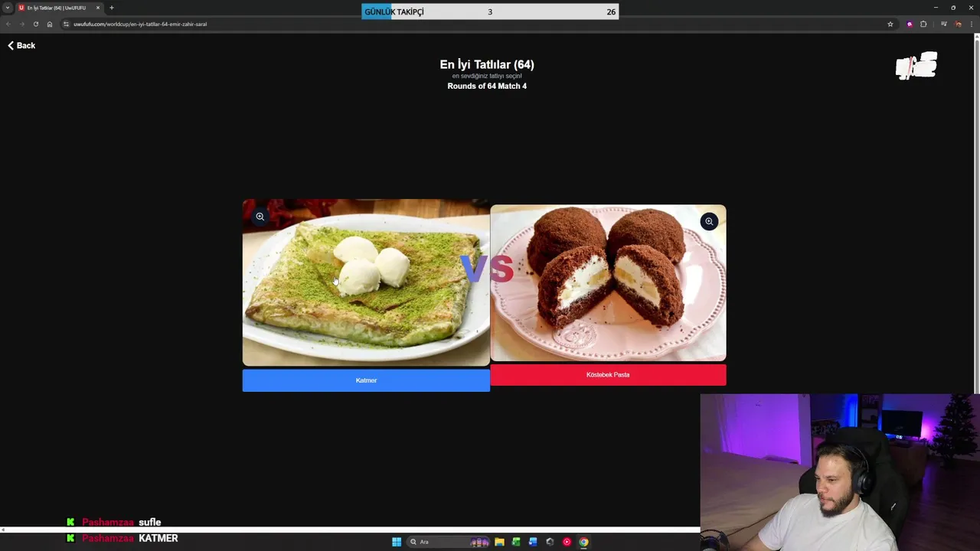
Task: Click the browser back navigation arrow
Action: click(x=8, y=24)
